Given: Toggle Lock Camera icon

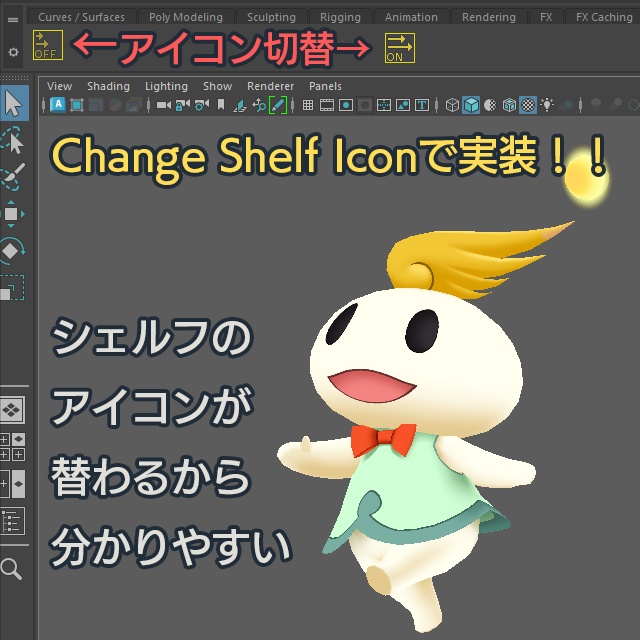Looking at the screenshot, I should [182, 105].
